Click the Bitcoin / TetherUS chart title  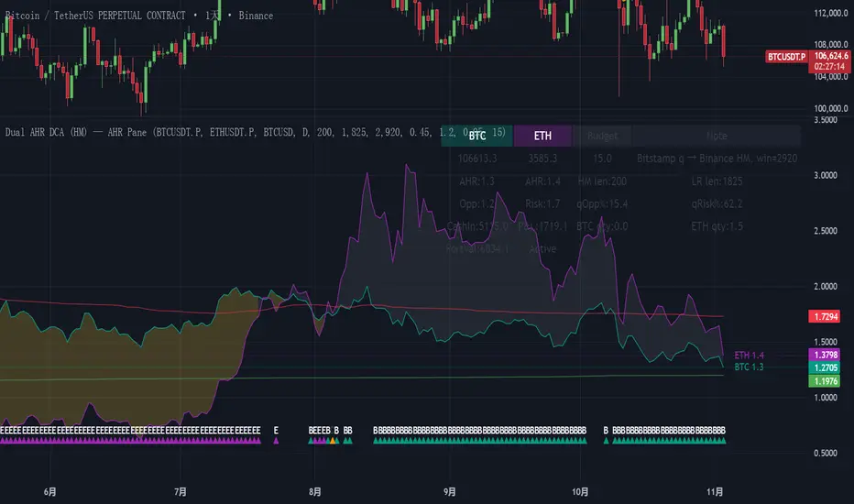point(92,16)
